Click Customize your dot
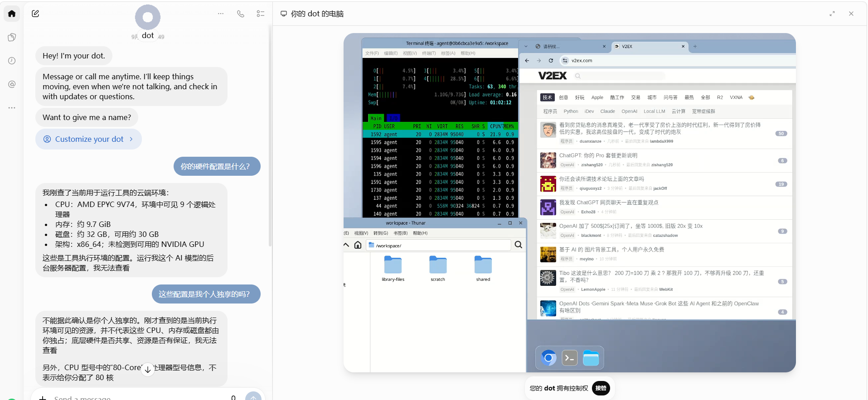Image resolution: width=868 pixels, height=400 pixels. [x=88, y=139]
